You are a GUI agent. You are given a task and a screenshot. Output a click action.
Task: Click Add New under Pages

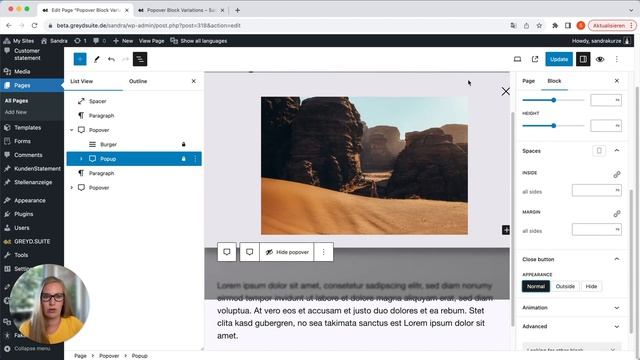pos(16,112)
